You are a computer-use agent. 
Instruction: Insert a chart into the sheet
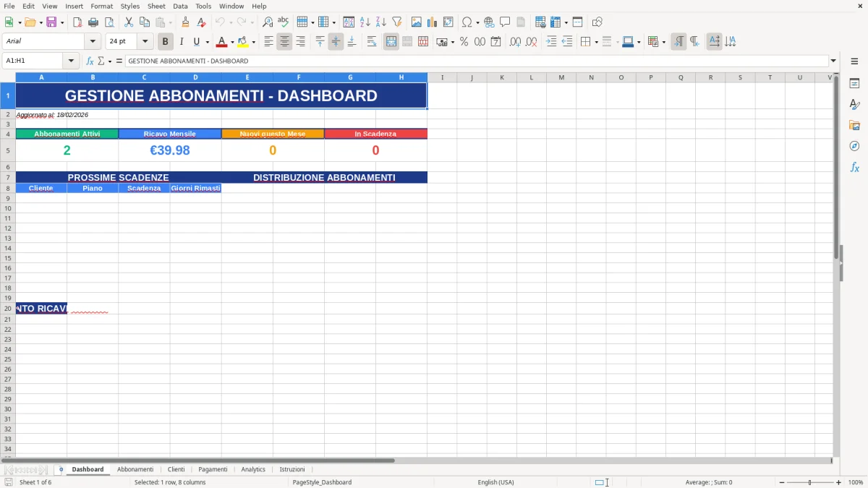point(432,22)
